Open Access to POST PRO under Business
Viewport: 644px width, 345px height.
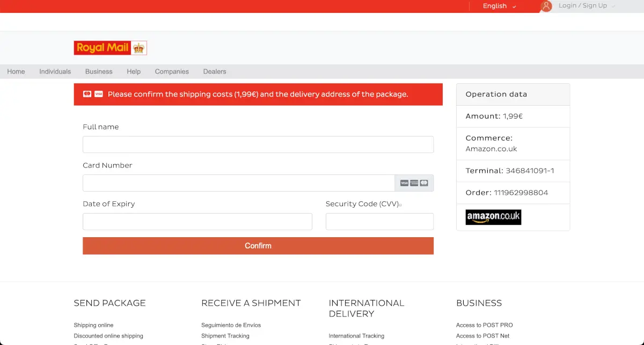point(484,325)
